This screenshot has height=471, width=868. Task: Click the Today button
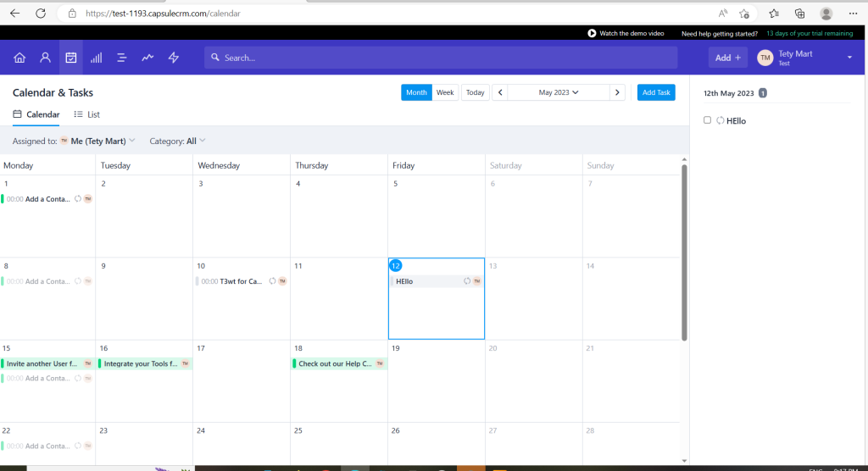475,92
